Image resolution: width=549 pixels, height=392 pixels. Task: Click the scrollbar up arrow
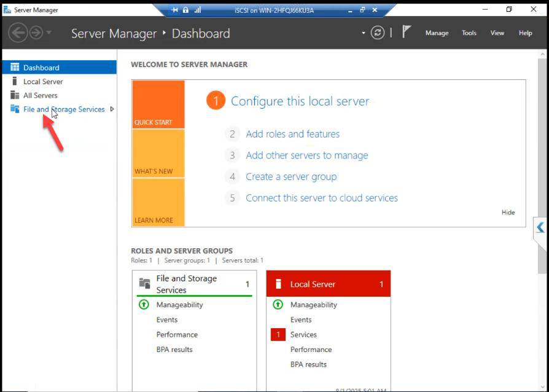point(543,54)
